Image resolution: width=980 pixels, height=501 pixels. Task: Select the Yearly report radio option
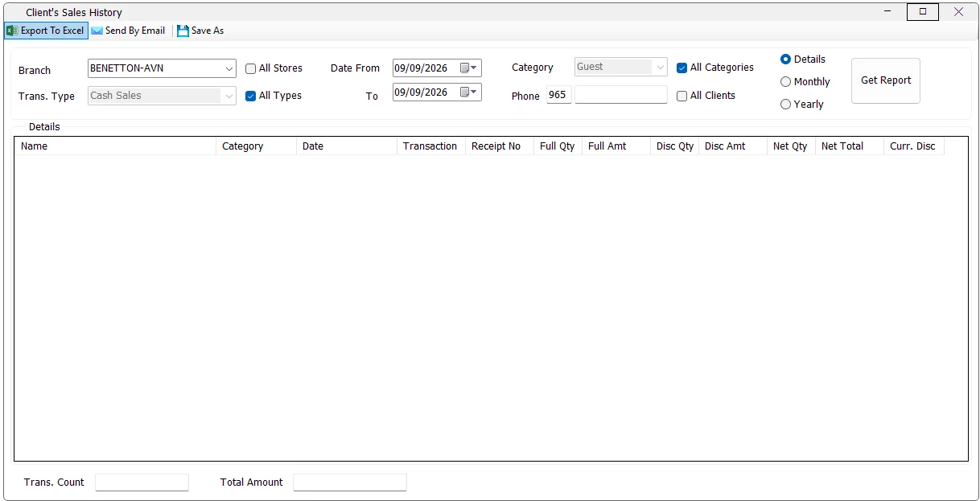coord(785,105)
